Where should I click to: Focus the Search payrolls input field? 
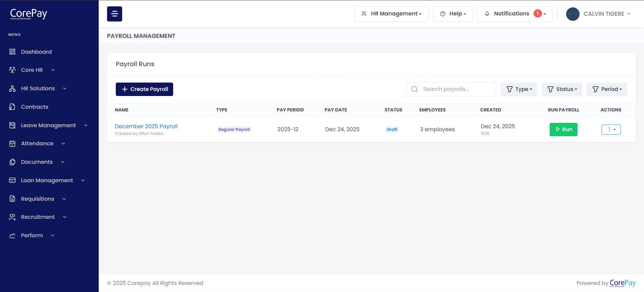tap(451, 89)
